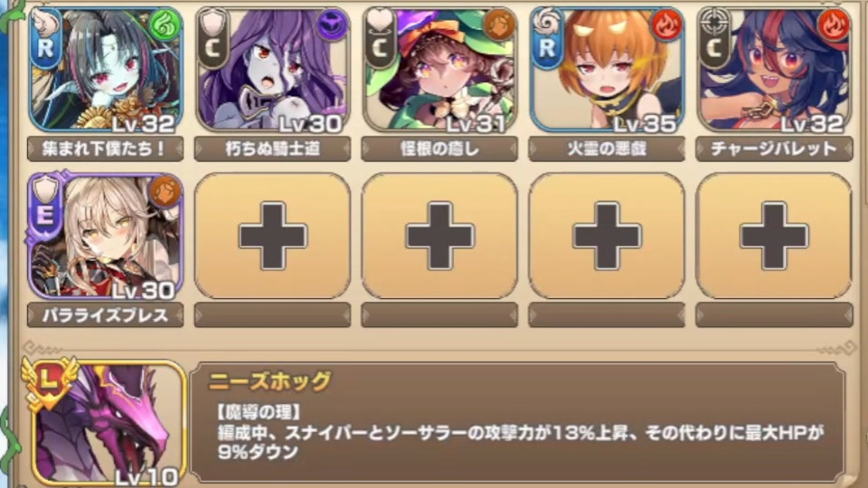Click the fire element icon on Lv35 card
Image resolution: width=868 pixels, height=488 pixels.
pos(667,25)
